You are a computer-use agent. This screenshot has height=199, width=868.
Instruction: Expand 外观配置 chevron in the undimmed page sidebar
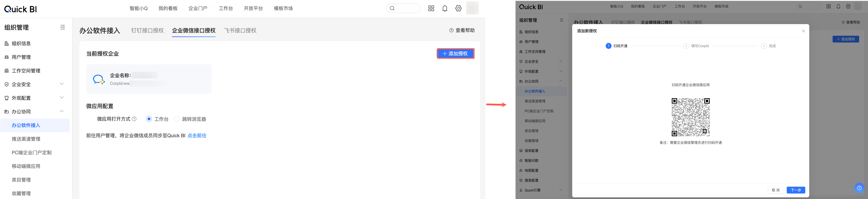point(62,98)
